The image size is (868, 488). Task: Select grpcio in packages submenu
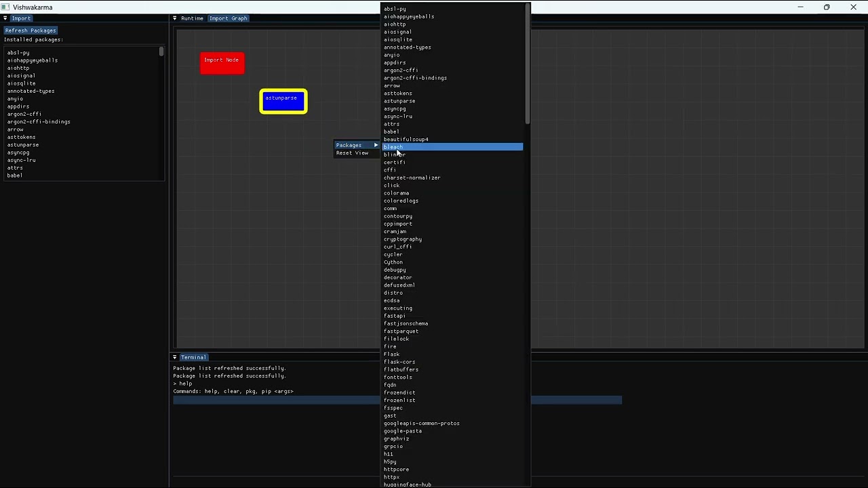coord(452,446)
